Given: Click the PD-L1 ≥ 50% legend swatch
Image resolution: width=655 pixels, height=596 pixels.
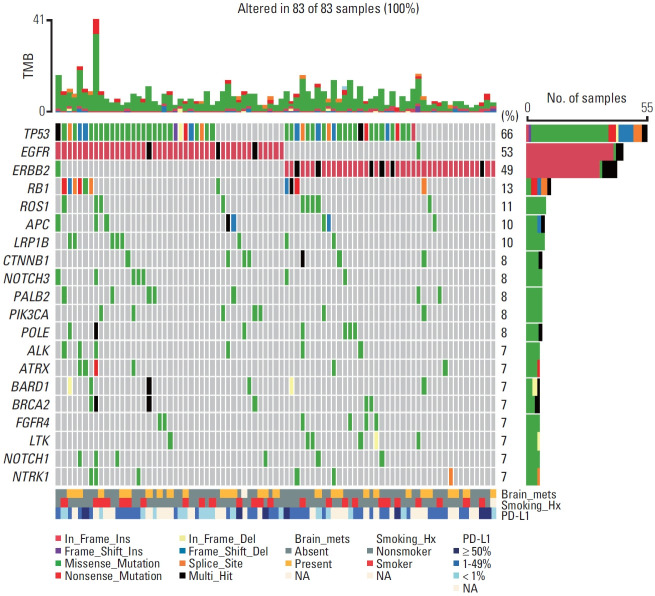Looking at the screenshot, I should [x=456, y=551].
